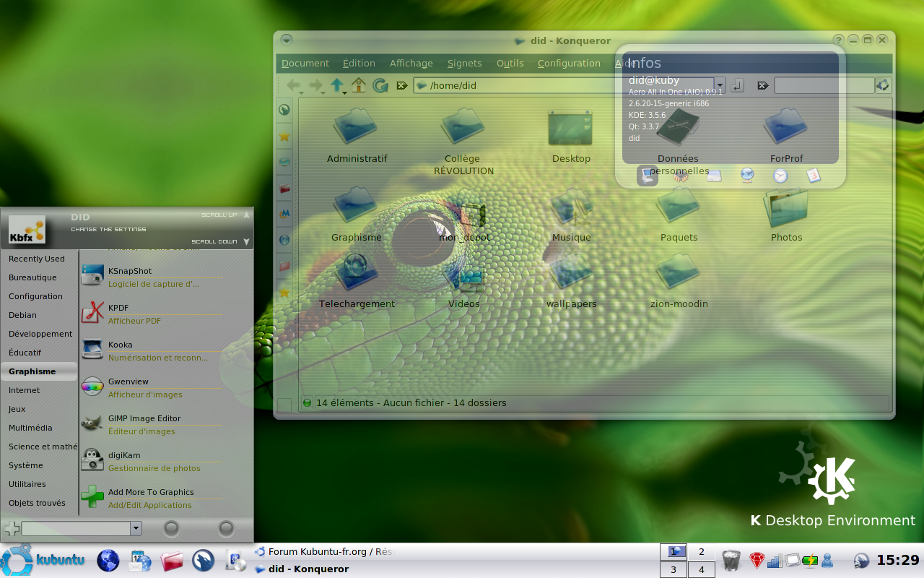
Task: Click Scroll Up in Kbfx menu
Action: [x=225, y=215]
